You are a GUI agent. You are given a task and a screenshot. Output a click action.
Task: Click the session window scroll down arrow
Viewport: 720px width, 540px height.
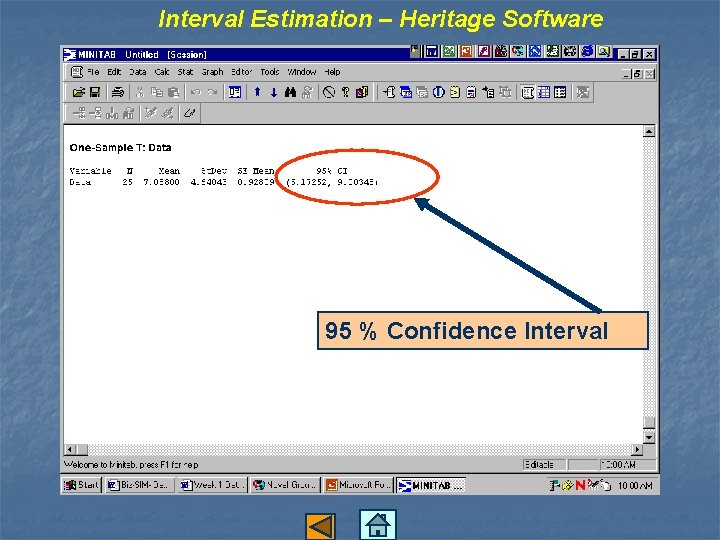pyautogui.click(x=649, y=438)
